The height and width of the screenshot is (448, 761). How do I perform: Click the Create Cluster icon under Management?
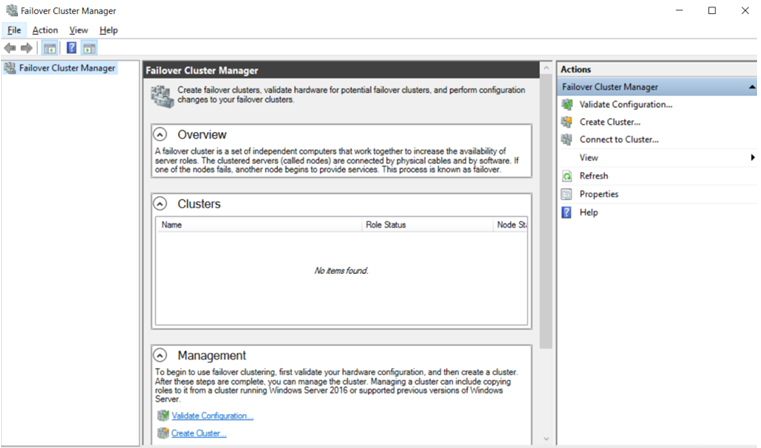(x=163, y=432)
